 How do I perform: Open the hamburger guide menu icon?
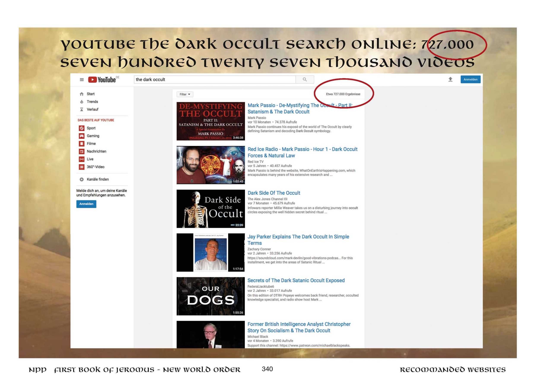pos(82,80)
